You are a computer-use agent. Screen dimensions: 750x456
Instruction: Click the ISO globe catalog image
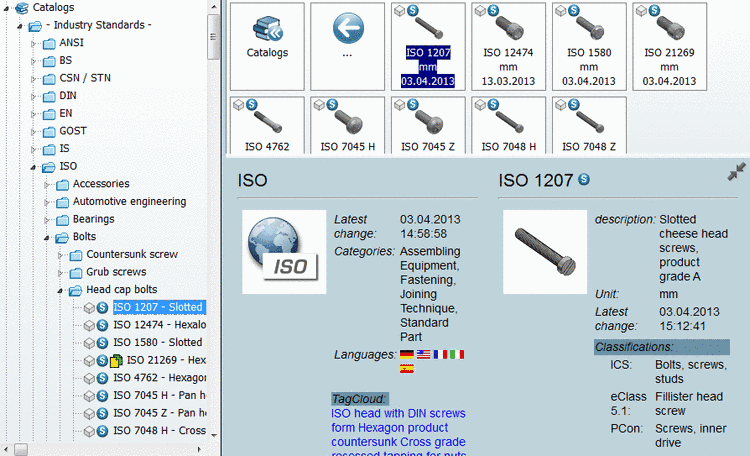(x=284, y=252)
